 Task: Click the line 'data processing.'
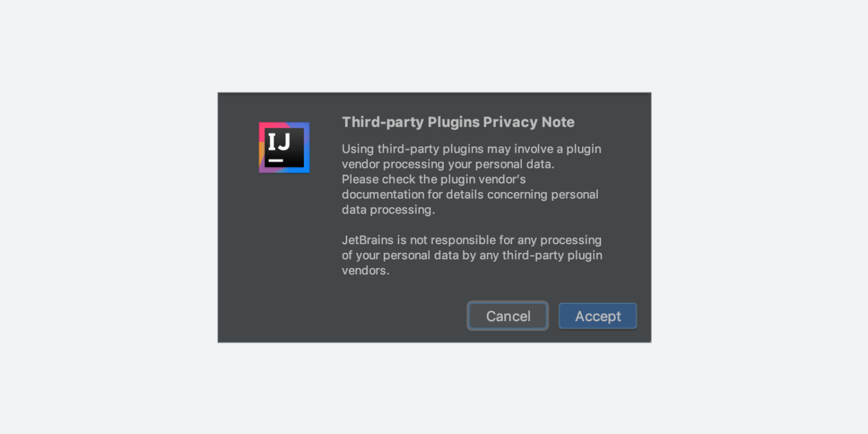click(x=388, y=209)
